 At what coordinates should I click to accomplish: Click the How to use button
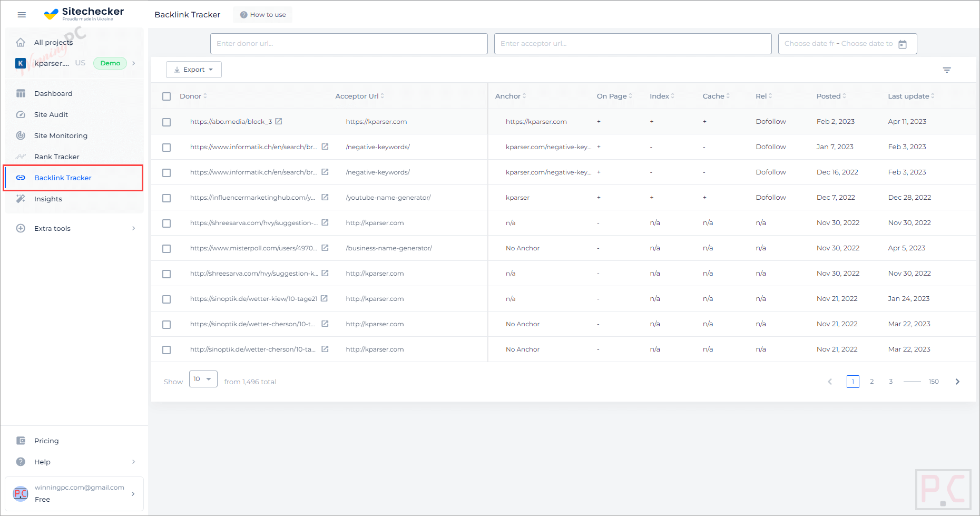[x=262, y=15]
